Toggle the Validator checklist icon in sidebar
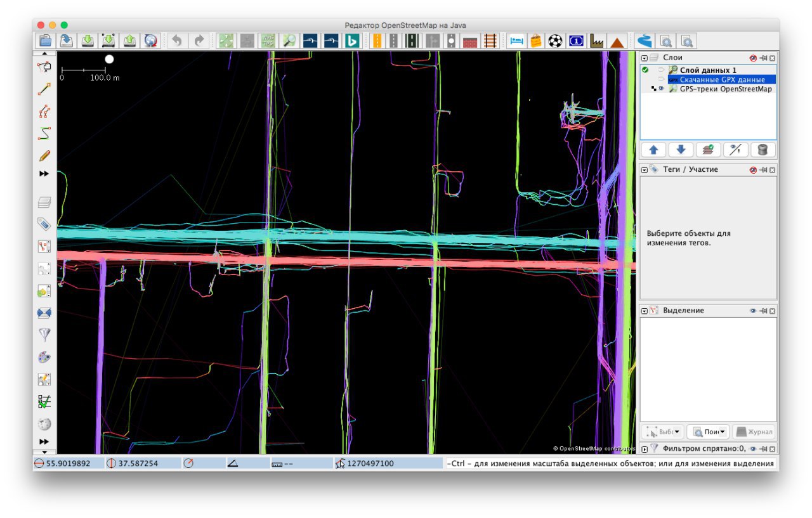Viewport: 812px width, 518px height. (x=44, y=401)
